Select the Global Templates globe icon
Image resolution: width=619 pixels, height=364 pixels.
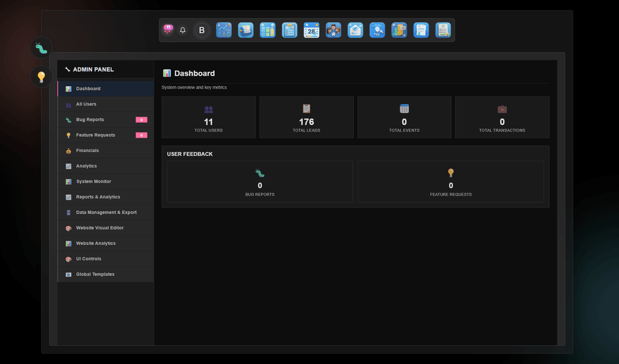[69, 274]
